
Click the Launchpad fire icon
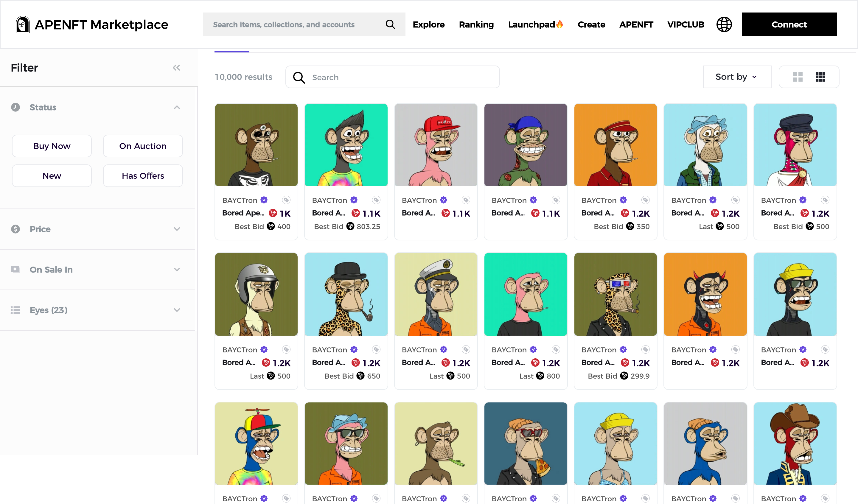560,24
